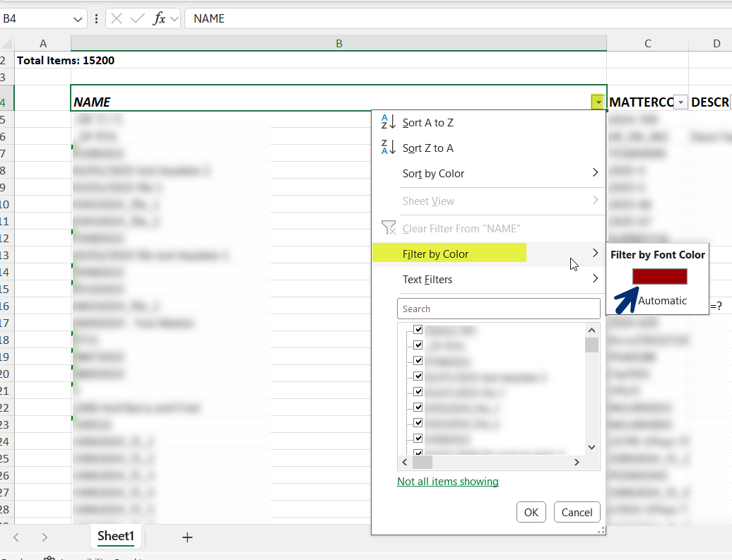Select column C header
732x560 pixels.
click(x=647, y=43)
